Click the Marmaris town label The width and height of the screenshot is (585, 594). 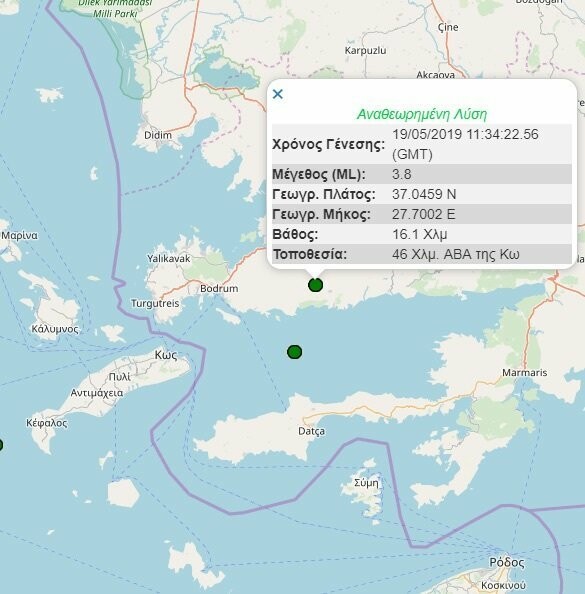coord(524,373)
